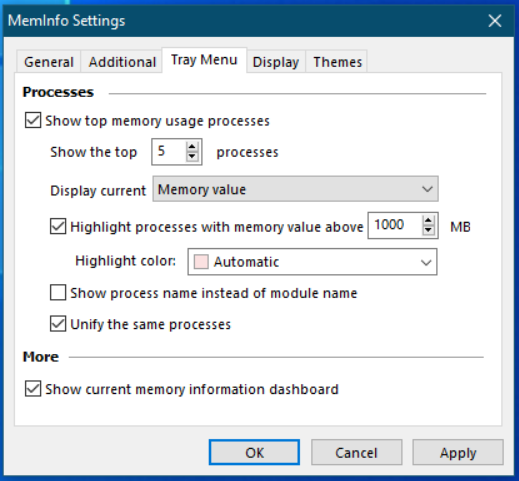Select the Tray Menu tab
This screenshot has height=481, width=519.
click(x=204, y=60)
